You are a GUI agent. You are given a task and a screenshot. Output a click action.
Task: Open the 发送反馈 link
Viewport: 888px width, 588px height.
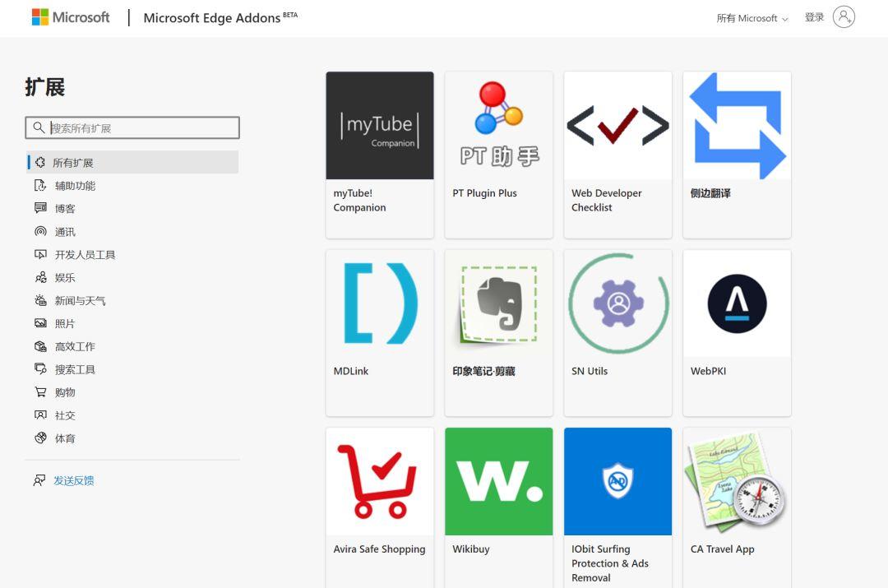tap(74, 480)
